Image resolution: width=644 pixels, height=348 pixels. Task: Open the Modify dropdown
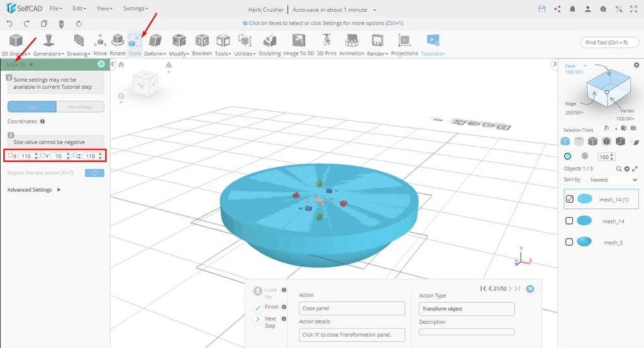[179, 45]
